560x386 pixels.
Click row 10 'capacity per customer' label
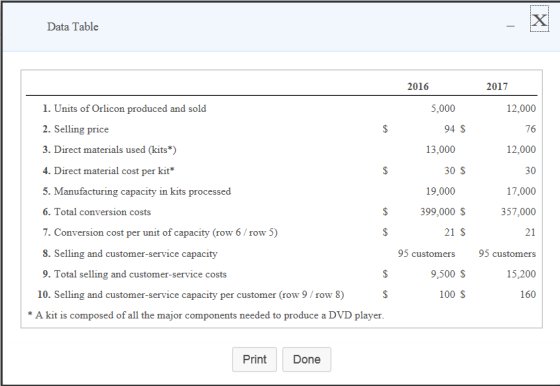click(x=199, y=295)
